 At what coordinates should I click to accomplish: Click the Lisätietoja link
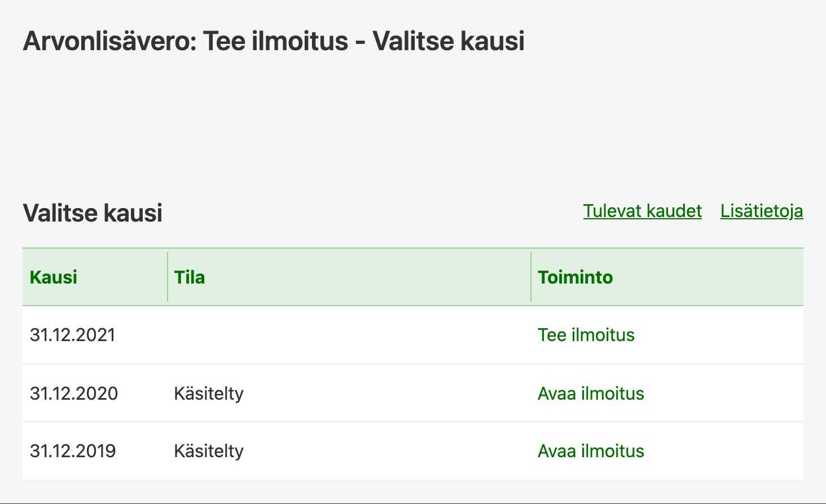coord(761,211)
